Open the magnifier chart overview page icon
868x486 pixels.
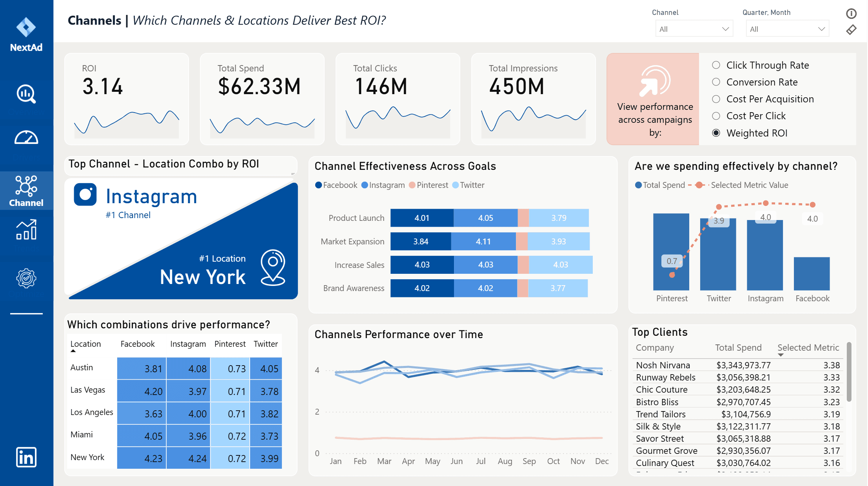click(x=26, y=94)
